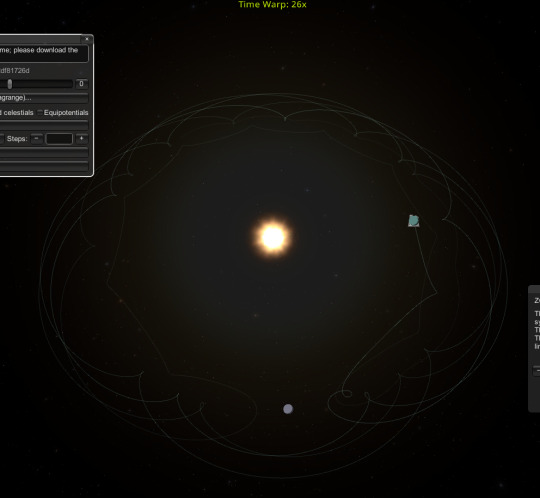Click the Steps value input field
Viewport: 540px width, 498px height.
coord(59,139)
